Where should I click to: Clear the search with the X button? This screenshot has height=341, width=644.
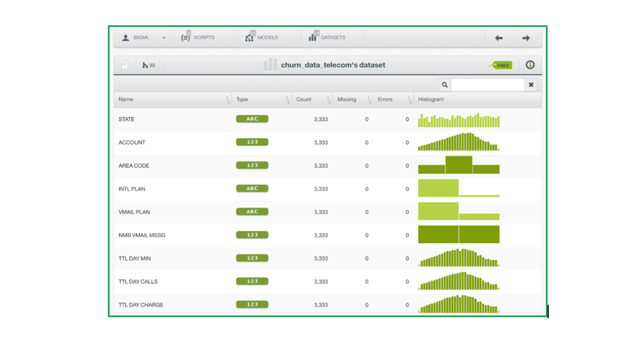(531, 85)
